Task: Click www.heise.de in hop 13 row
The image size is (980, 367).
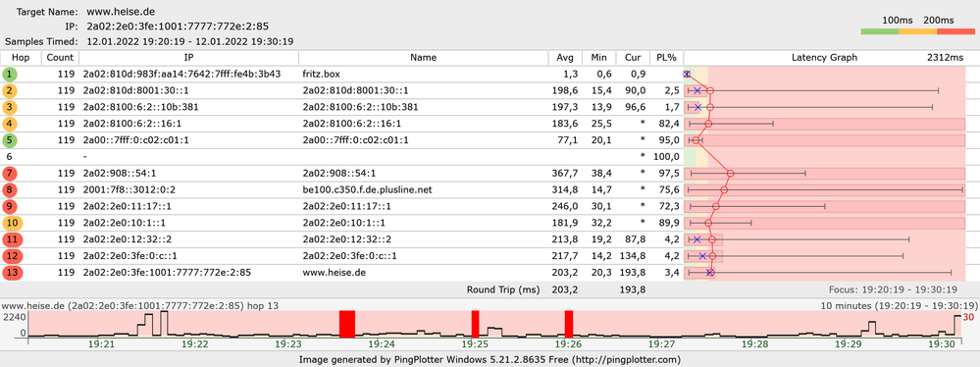Action: (x=335, y=273)
